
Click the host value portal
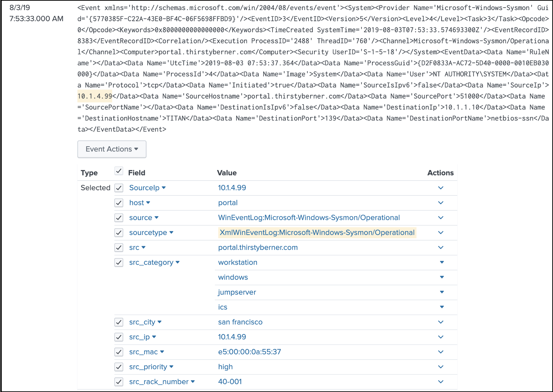(228, 203)
